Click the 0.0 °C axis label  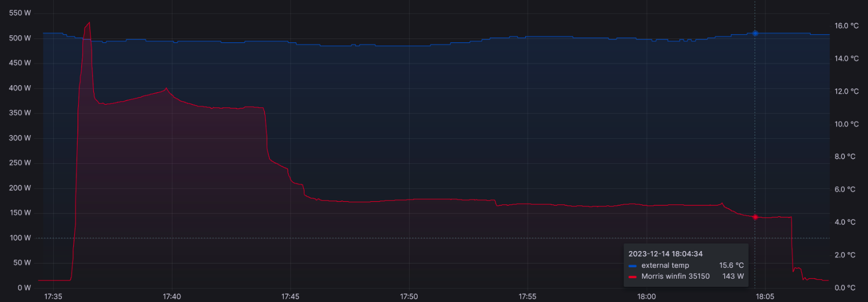click(845, 288)
